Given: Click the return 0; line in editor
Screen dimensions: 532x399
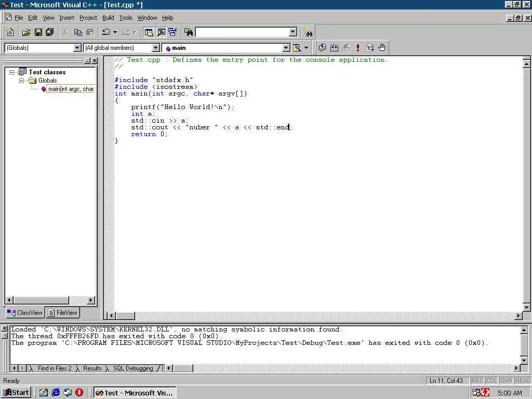Looking at the screenshot, I should click(149, 134).
